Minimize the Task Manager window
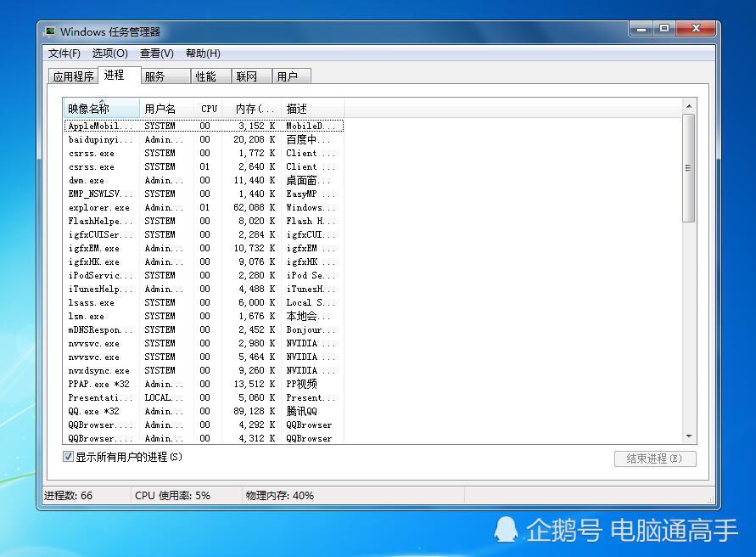Image resolution: width=756 pixels, height=557 pixels. pyautogui.click(x=641, y=29)
